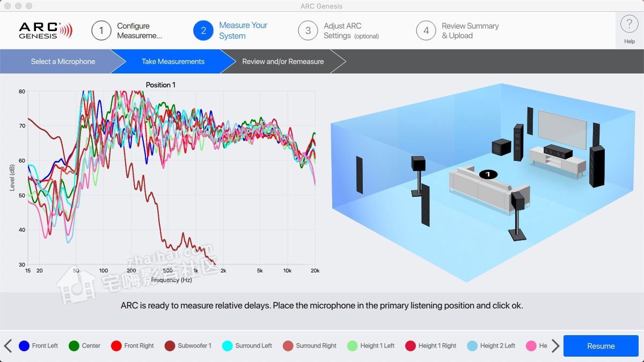The image size is (644, 362).
Task: Click the Frequency (Hz) axis label
Action: pyautogui.click(x=171, y=280)
